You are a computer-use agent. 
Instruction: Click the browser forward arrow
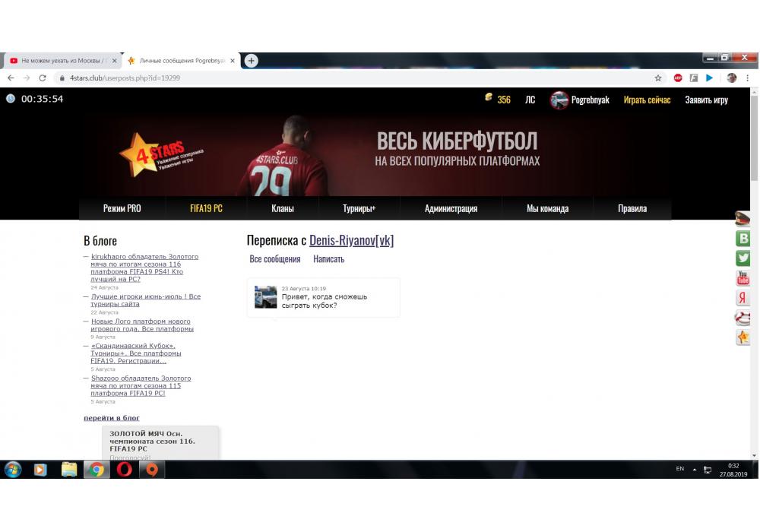tap(27, 78)
